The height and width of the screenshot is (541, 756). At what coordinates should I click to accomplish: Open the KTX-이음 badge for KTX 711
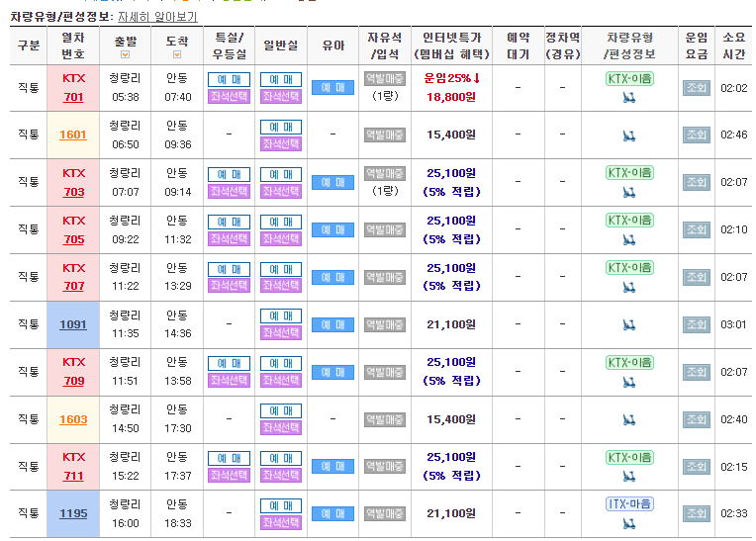[629, 457]
